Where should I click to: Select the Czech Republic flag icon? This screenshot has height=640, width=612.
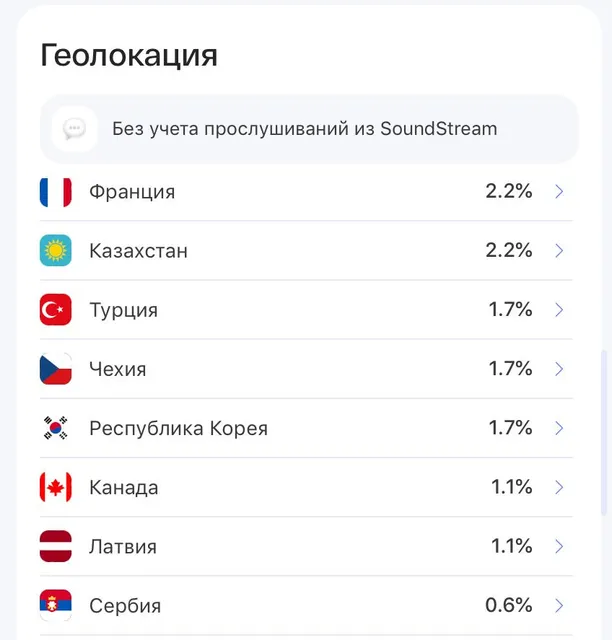(x=56, y=369)
